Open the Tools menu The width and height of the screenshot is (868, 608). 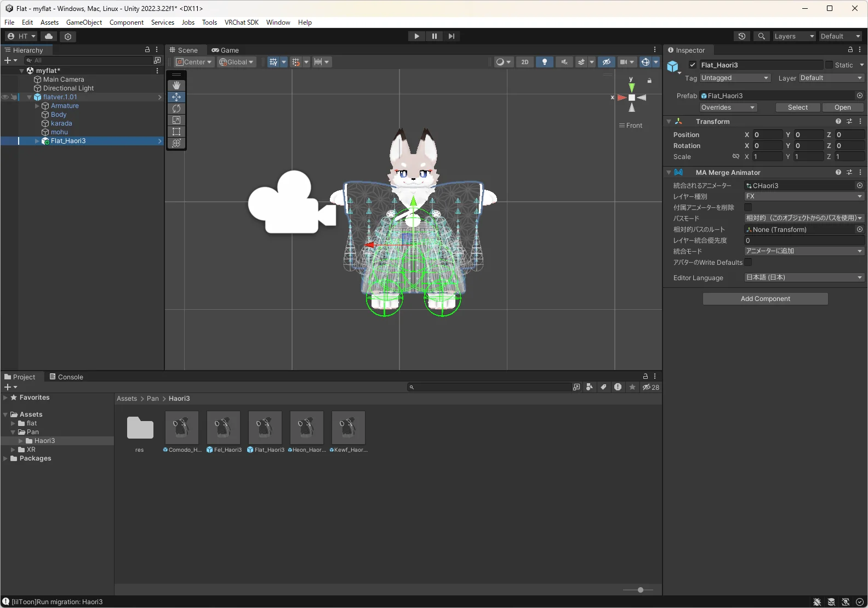pyautogui.click(x=209, y=22)
